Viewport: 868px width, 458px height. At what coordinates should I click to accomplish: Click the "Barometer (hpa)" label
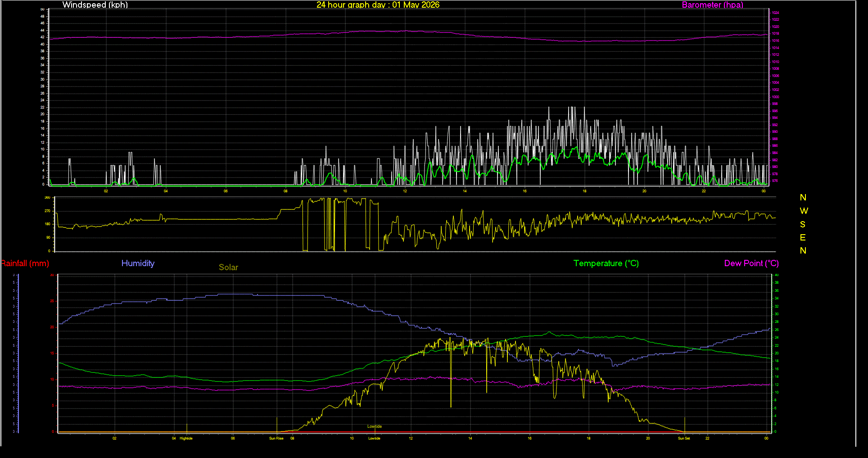[x=712, y=5]
